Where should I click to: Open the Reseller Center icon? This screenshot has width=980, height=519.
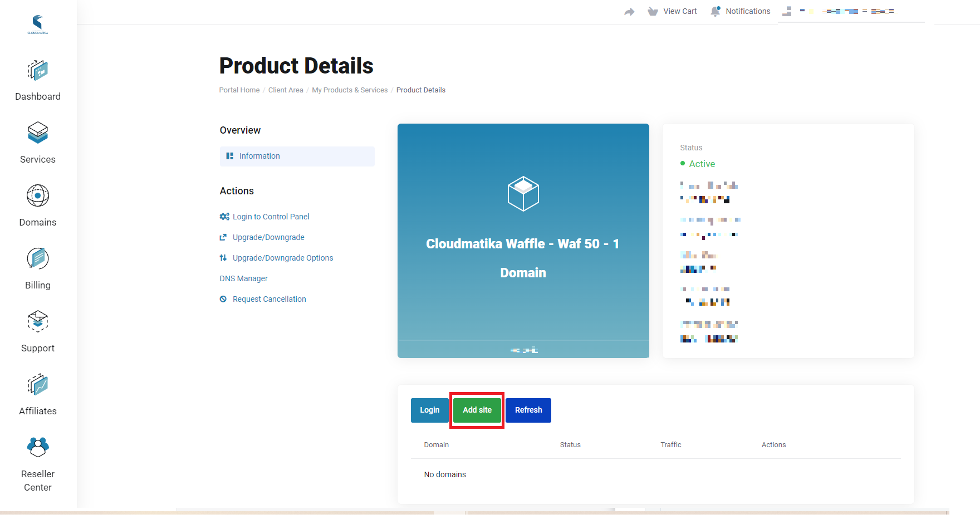(38, 447)
